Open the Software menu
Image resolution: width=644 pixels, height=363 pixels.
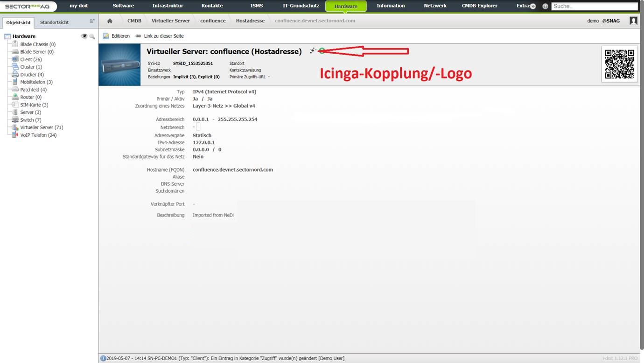[x=123, y=6]
